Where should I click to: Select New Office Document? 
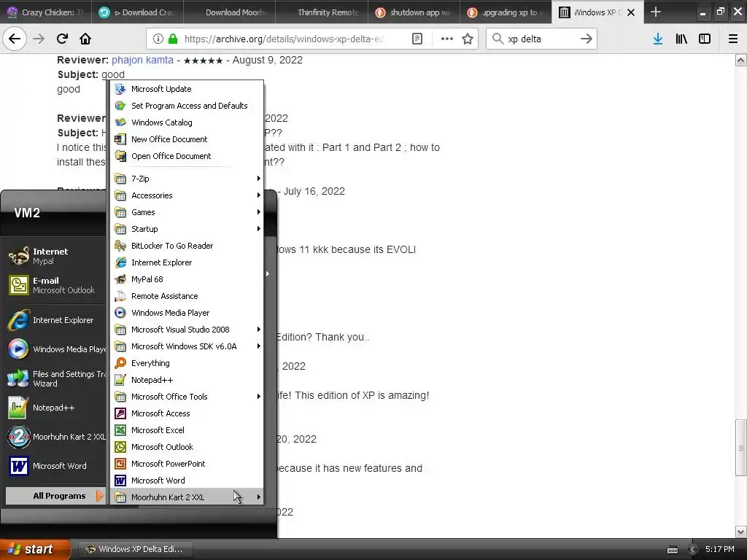click(x=187, y=139)
